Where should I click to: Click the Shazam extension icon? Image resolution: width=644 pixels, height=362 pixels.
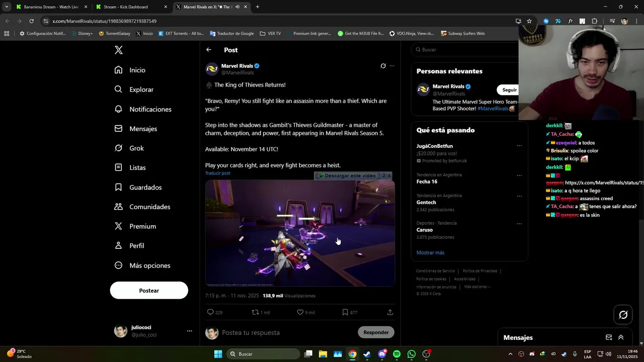pyautogui.click(x=546, y=21)
